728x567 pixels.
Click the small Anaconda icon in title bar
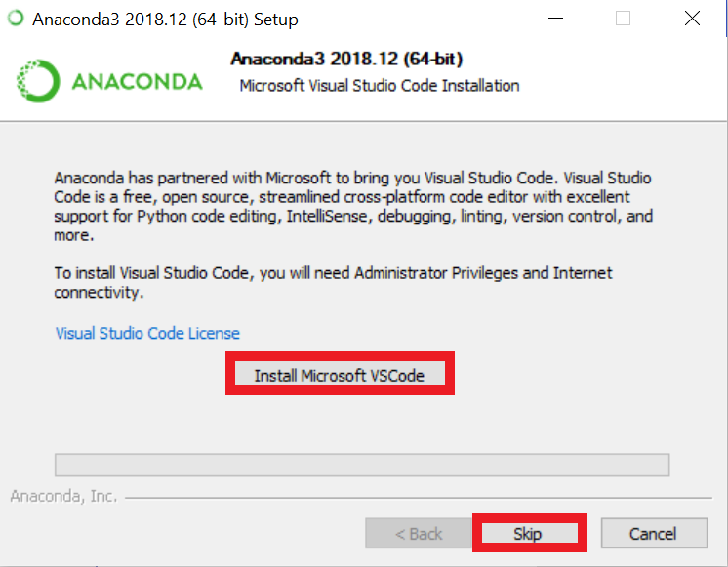pyautogui.click(x=16, y=19)
